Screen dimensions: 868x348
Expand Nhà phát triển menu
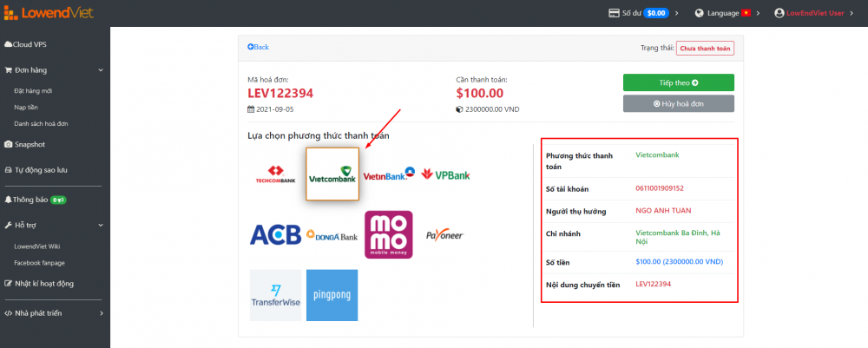[x=54, y=313]
